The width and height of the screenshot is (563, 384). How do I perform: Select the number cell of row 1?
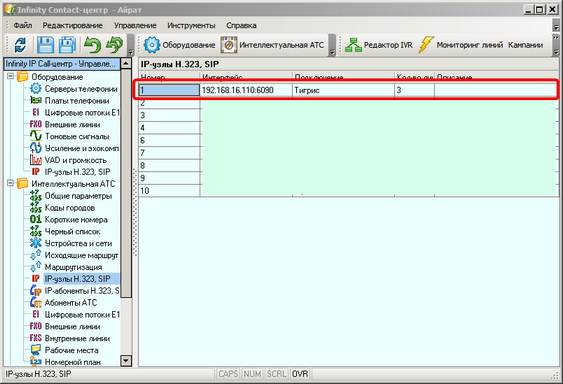coord(169,90)
